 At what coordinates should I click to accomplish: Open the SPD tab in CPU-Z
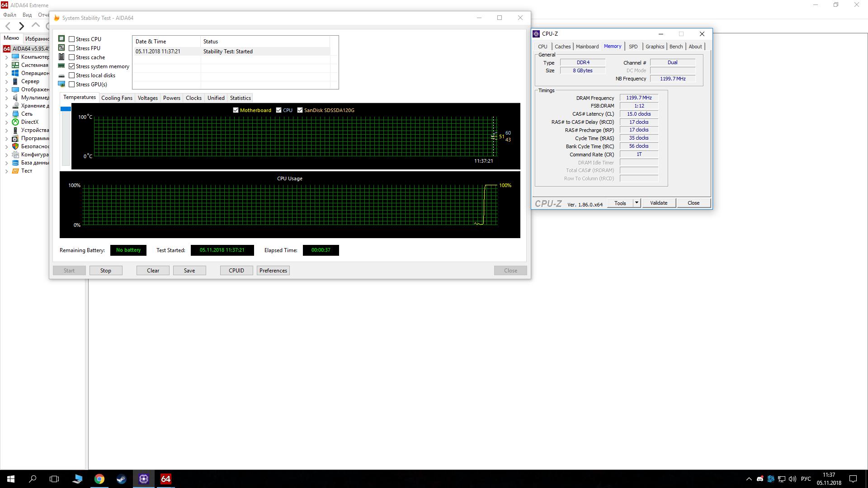pos(633,47)
